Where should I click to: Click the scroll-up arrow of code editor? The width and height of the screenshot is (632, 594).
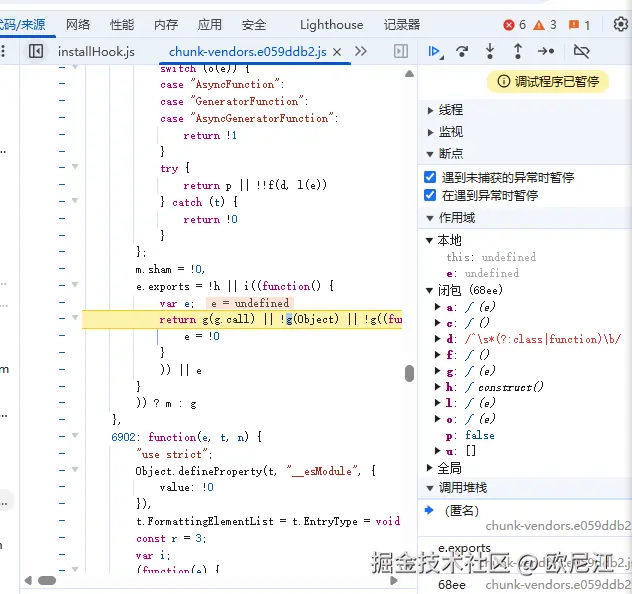click(410, 74)
